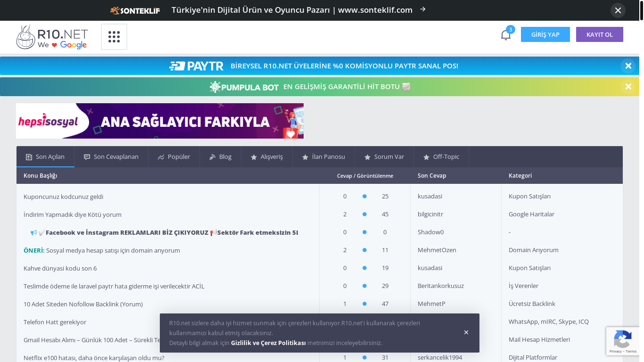Open topic Kahve dünyasi kodu son 6

(x=60, y=268)
